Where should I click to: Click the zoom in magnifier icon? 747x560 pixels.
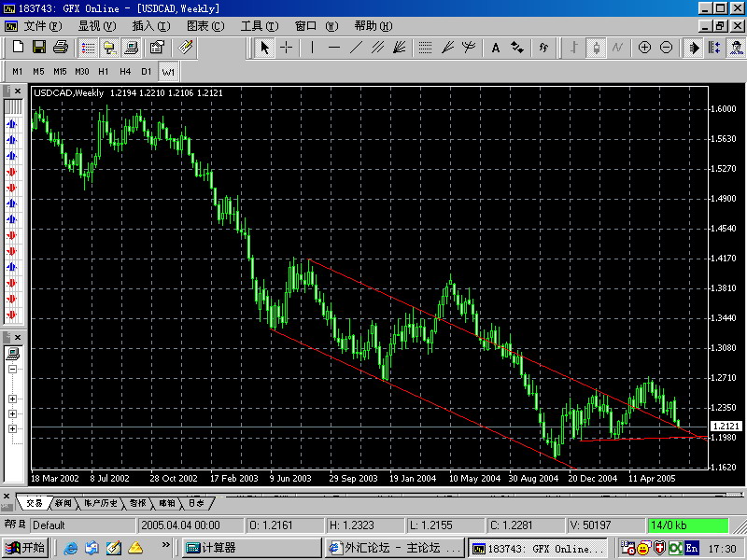tap(644, 48)
